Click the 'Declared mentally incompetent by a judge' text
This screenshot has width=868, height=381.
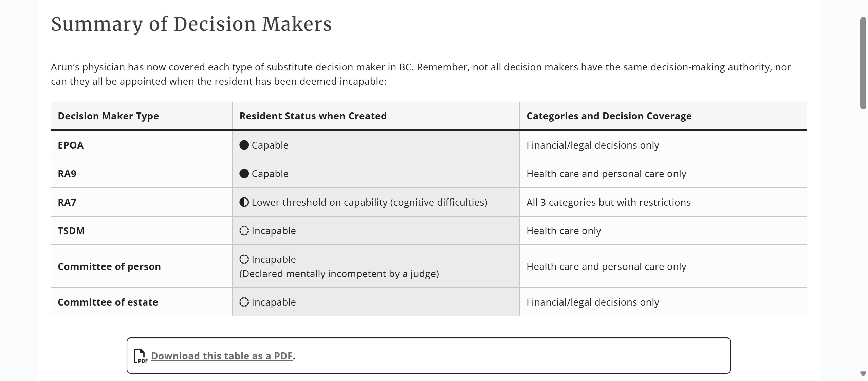click(339, 274)
